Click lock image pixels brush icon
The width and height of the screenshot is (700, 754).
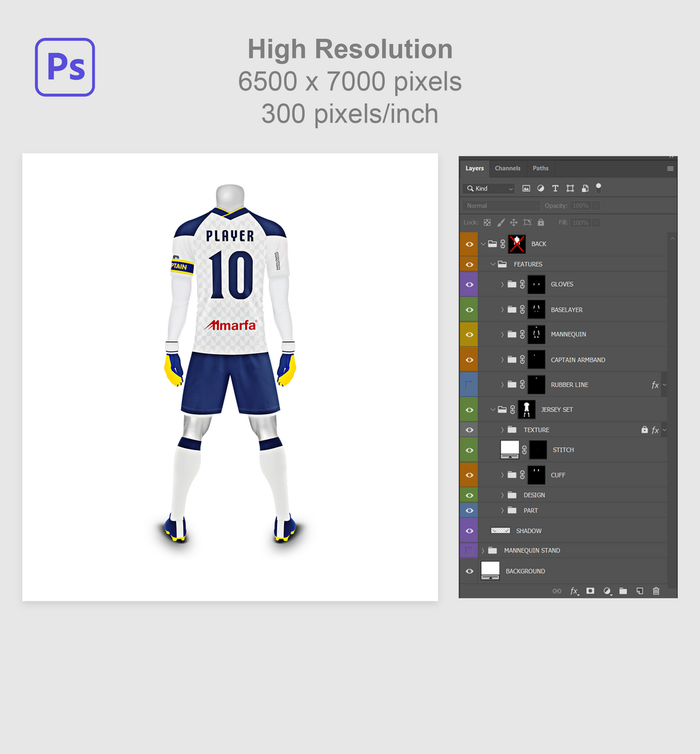(x=501, y=222)
